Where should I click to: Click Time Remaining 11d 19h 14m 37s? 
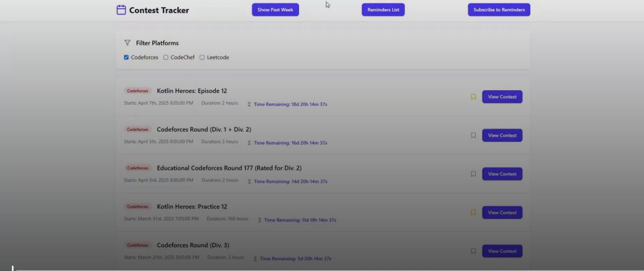point(300,220)
